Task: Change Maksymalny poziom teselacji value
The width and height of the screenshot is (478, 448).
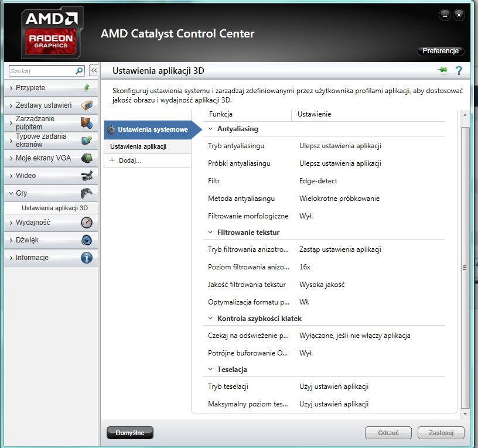Action: pos(333,404)
